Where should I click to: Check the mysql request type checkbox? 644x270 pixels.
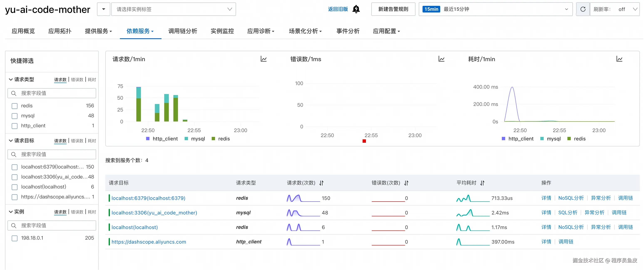point(15,116)
